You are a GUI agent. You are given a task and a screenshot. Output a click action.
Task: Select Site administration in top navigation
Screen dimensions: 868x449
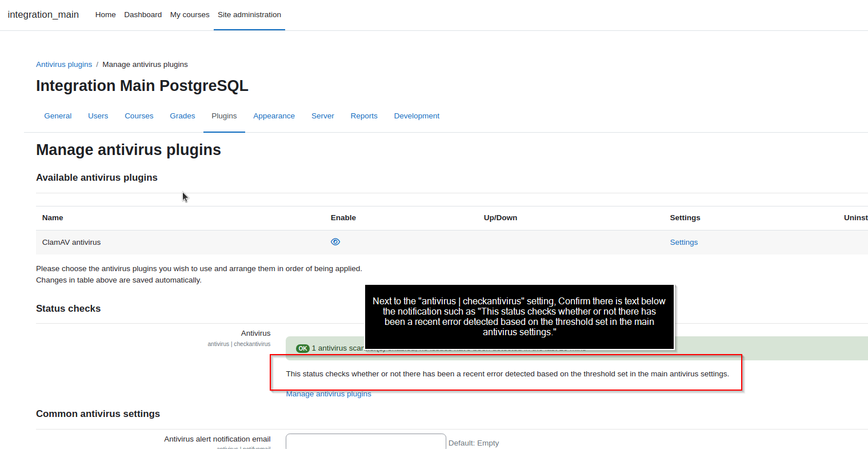pos(249,15)
